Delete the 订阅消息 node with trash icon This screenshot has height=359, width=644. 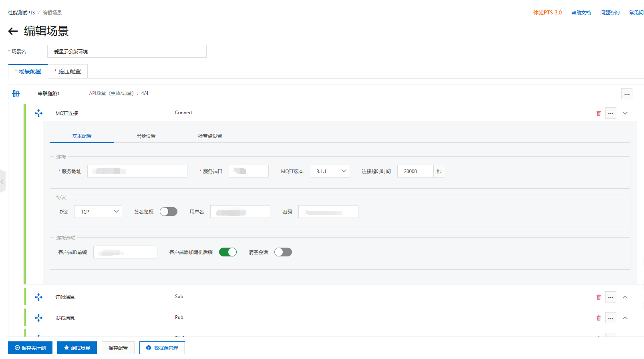coord(599,297)
